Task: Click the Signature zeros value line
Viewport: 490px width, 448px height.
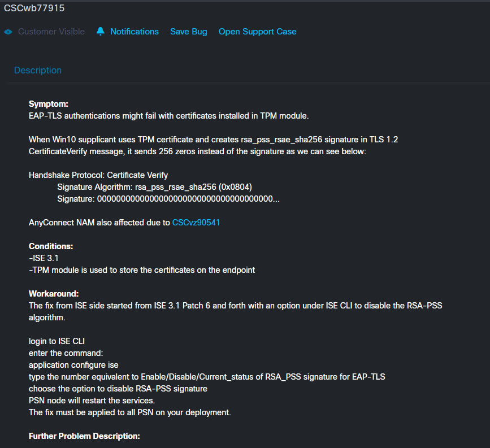Action: (168, 199)
